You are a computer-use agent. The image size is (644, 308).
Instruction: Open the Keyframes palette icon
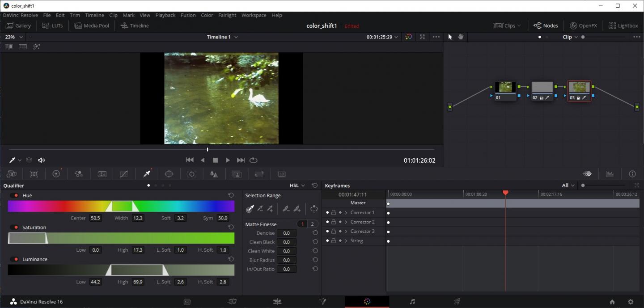pyautogui.click(x=587, y=174)
